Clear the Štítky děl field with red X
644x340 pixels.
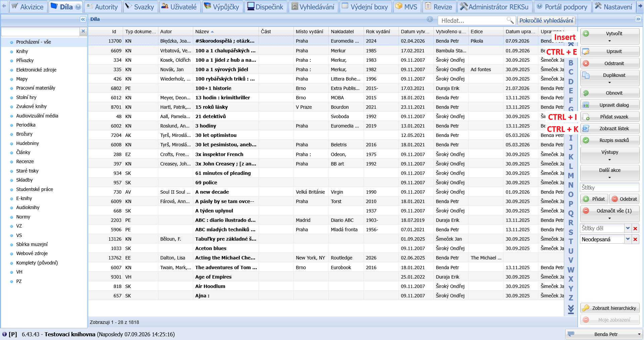click(635, 228)
